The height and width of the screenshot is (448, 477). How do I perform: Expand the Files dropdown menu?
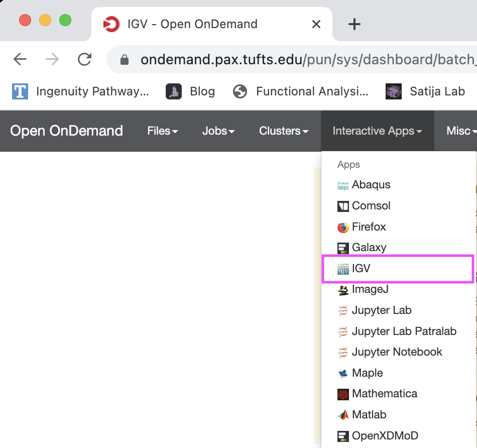point(163,131)
